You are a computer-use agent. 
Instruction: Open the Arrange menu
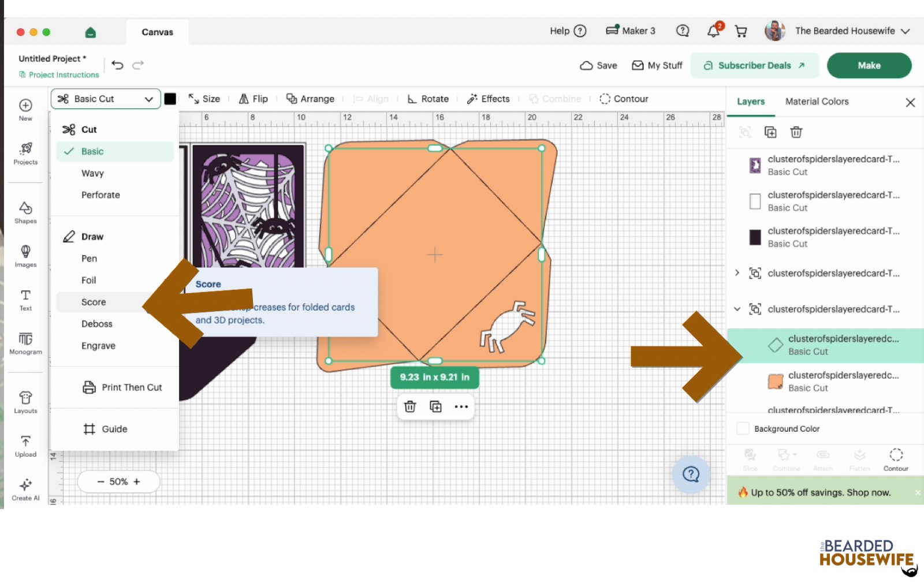tap(310, 99)
